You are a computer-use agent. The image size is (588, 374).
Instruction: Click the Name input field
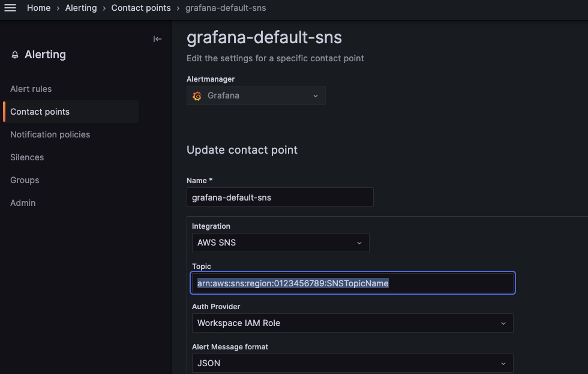(280, 196)
